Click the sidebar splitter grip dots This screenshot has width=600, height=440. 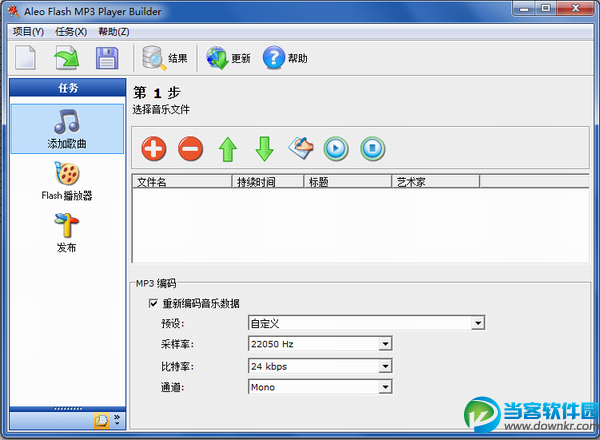(x=68, y=409)
